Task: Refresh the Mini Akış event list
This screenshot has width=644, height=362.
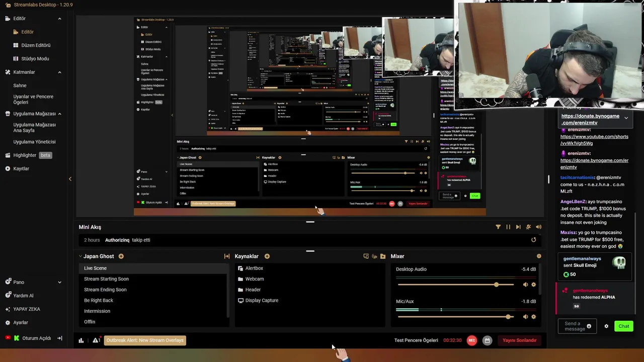Action: coord(534,240)
